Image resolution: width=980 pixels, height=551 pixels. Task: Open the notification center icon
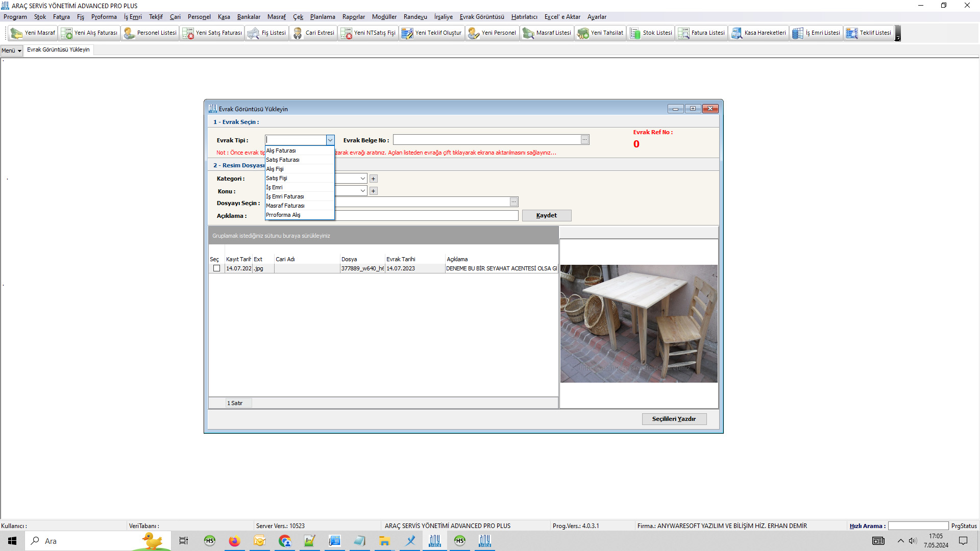[x=963, y=541]
